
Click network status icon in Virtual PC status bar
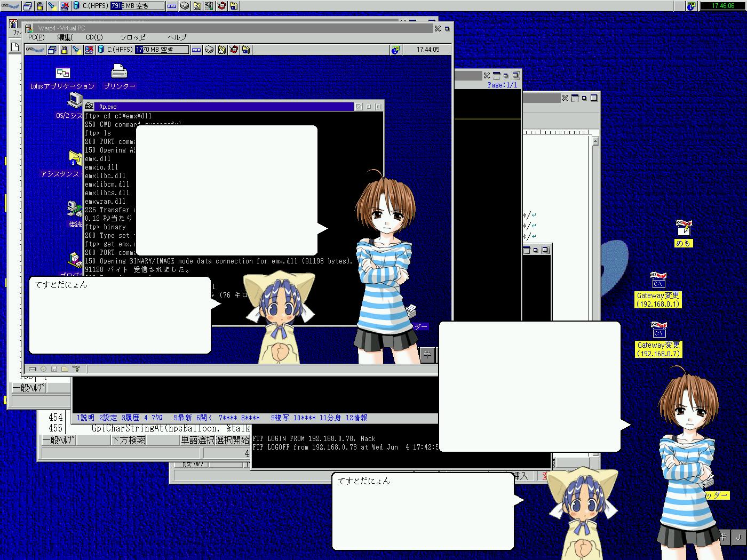(76, 369)
